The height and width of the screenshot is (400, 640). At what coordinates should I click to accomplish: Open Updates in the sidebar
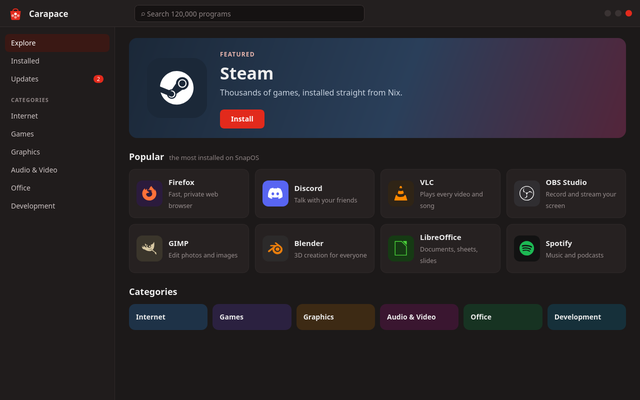tap(57, 79)
